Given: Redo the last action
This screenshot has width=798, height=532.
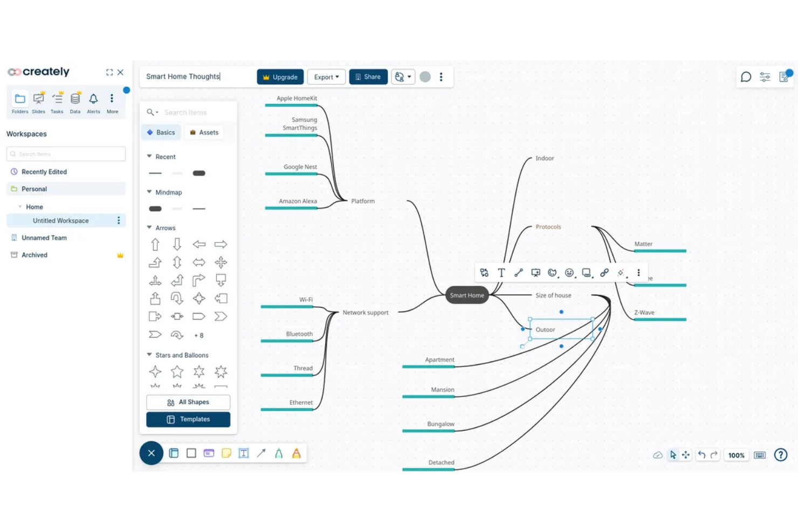Looking at the screenshot, I should tap(714, 455).
